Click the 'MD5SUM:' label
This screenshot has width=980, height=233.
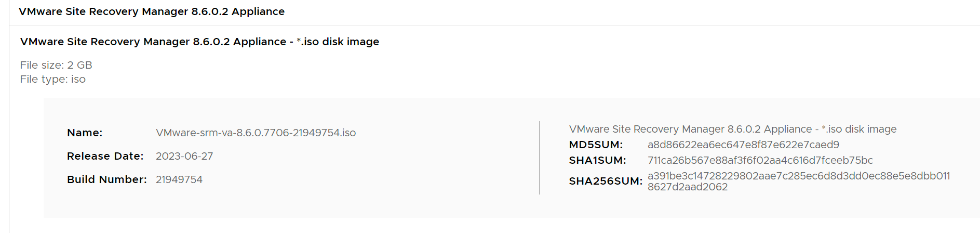[596, 145]
